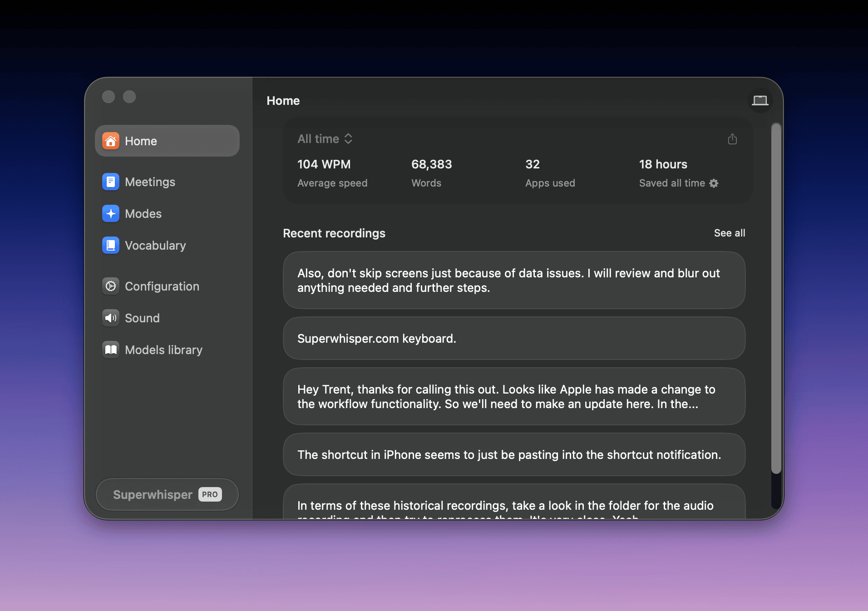
Task: Click the share icon in stats card
Action: click(732, 139)
